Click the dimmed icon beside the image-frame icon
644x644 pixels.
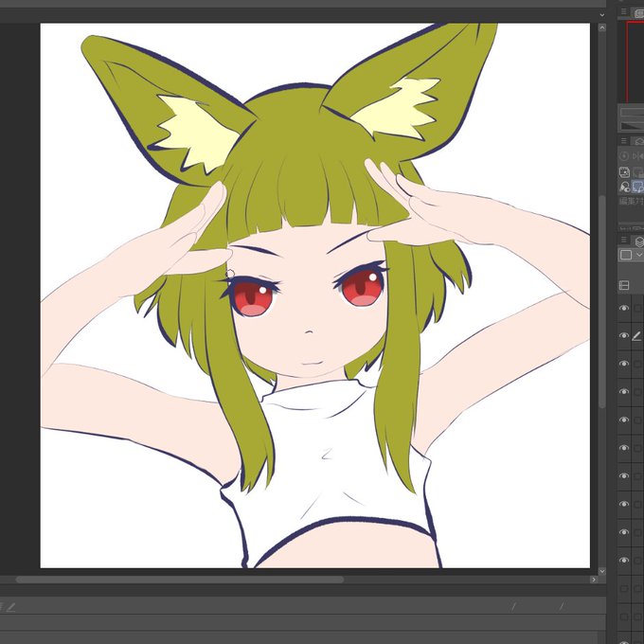pyautogui.click(x=638, y=172)
